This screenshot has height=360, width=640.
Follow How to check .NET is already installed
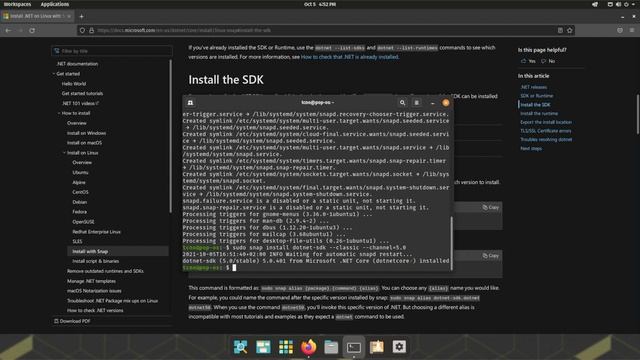(349, 57)
